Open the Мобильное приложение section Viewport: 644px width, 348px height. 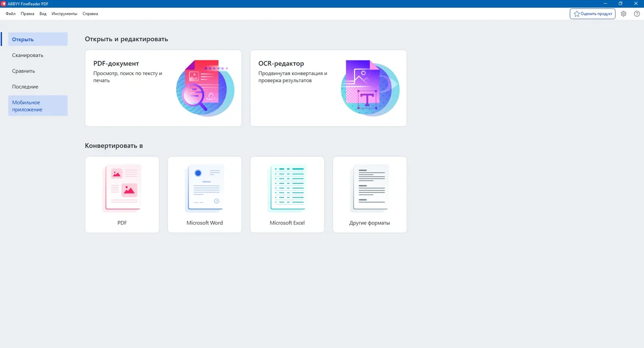tap(38, 106)
